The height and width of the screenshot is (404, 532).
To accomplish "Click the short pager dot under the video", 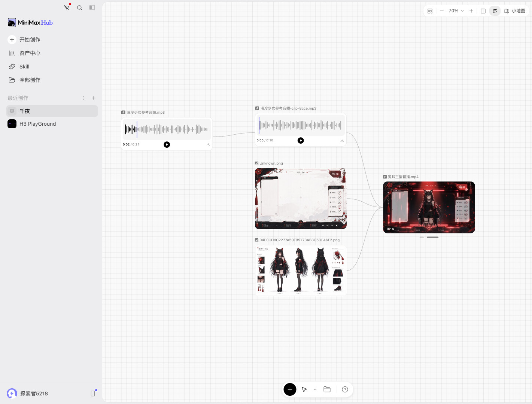I will coord(422,237).
